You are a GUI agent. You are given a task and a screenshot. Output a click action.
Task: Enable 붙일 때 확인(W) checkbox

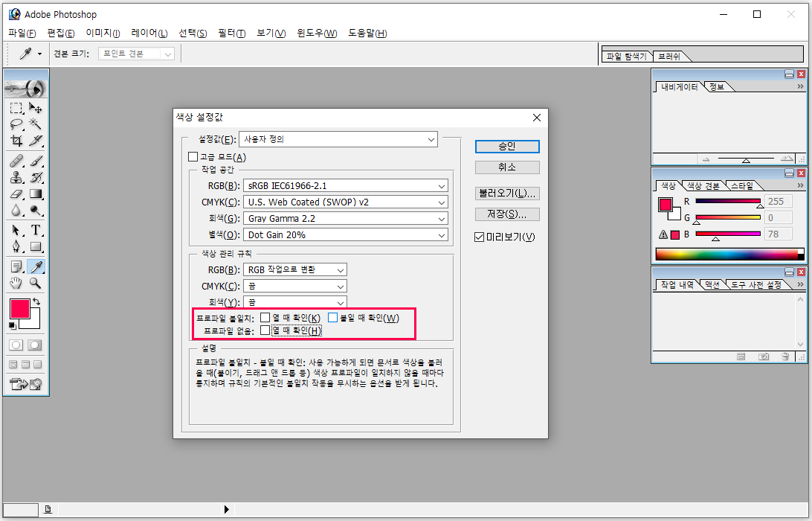click(x=332, y=317)
